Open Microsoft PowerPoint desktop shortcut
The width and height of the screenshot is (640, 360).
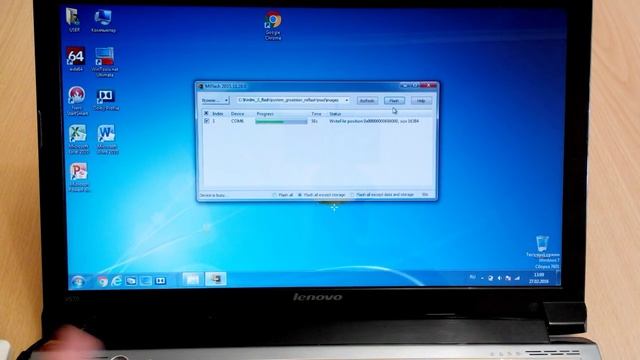coord(78,176)
